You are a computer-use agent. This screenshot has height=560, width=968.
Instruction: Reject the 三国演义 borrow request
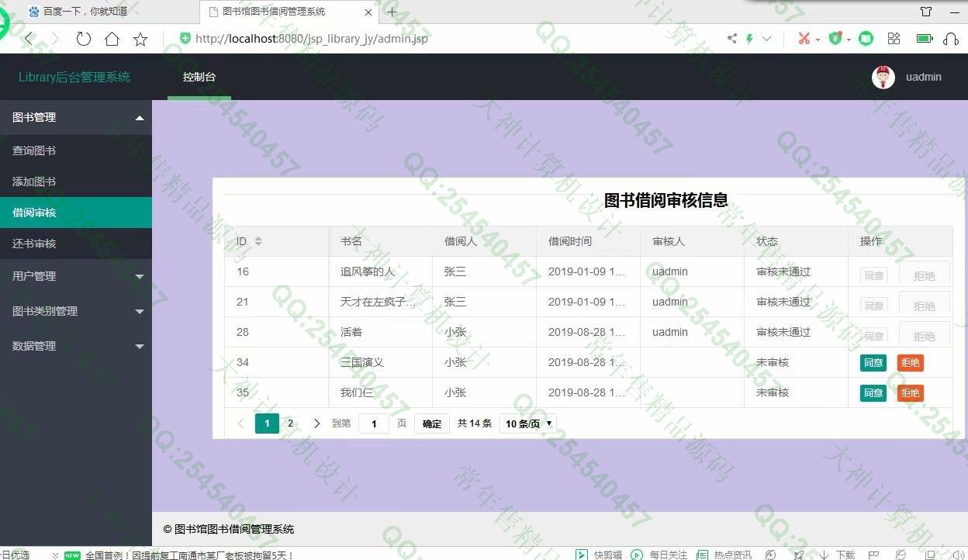pyautogui.click(x=911, y=362)
